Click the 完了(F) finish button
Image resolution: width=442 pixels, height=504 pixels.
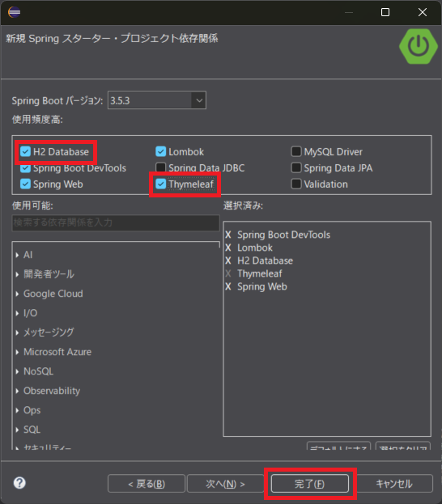[310, 484]
